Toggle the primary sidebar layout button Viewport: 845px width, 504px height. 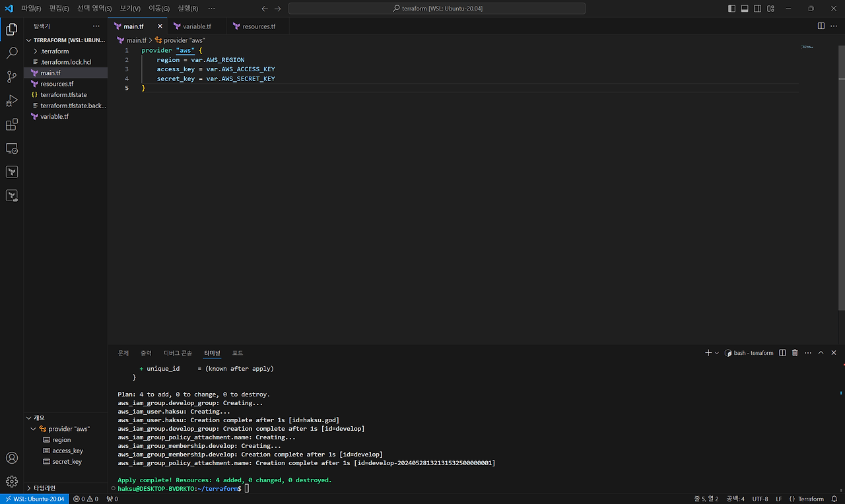(x=731, y=9)
